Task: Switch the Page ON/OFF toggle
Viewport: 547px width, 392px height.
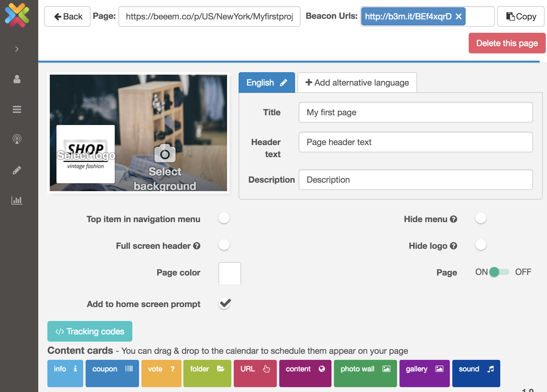Action: pos(499,272)
